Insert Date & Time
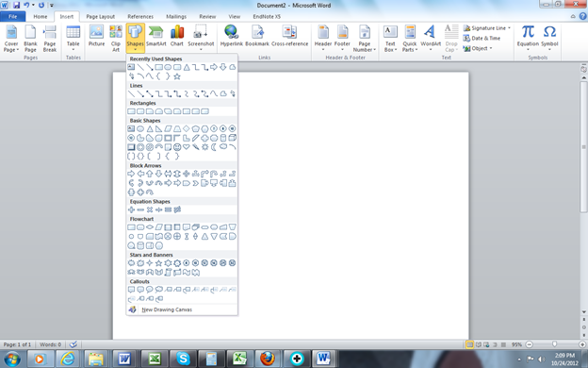 tap(482, 39)
